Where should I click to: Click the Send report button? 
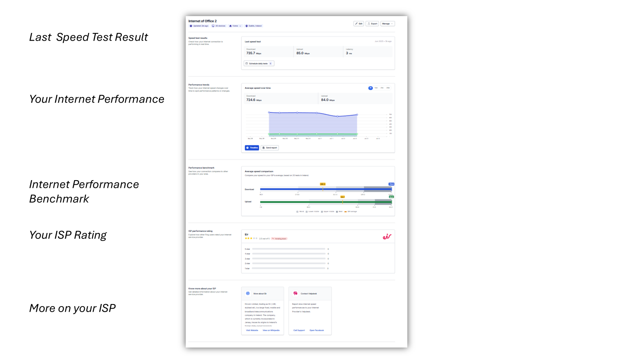click(270, 148)
